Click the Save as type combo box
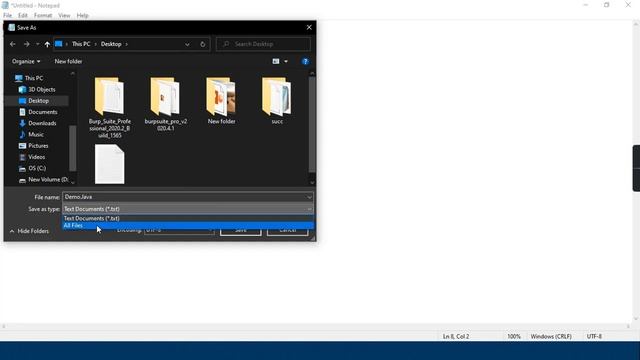This screenshot has height=360, width=640. click(x=188, y=209)
